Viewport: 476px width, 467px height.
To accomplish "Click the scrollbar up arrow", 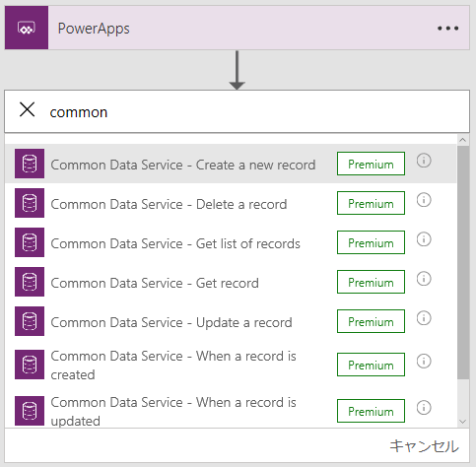I will 463,140.
